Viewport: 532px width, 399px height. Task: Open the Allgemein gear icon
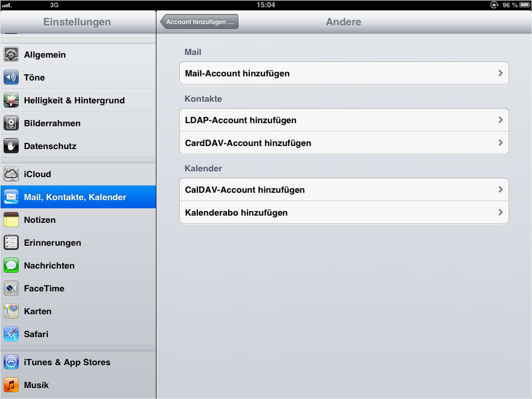point(11,55)
